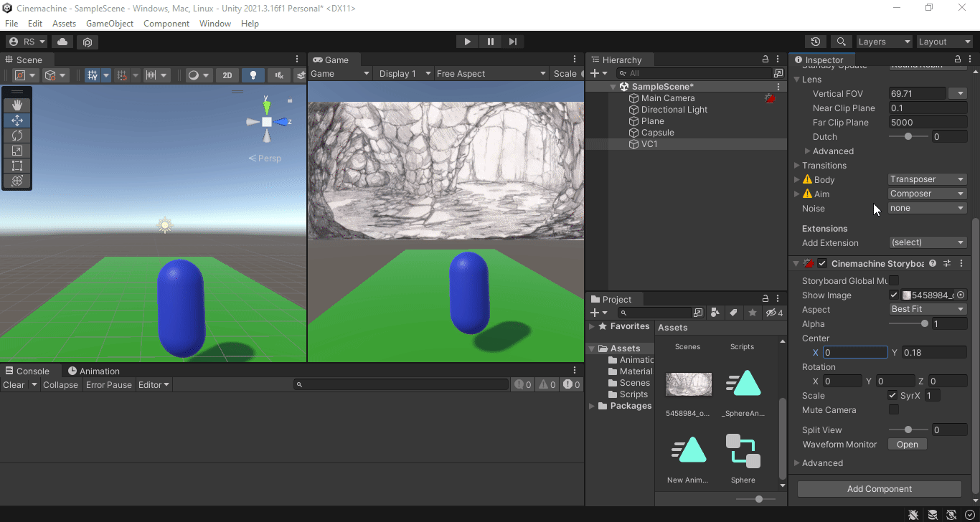This screenshot has height=522, width=980.
Task: Enable the Mute Camera checkbox
Action: (893, 409)
